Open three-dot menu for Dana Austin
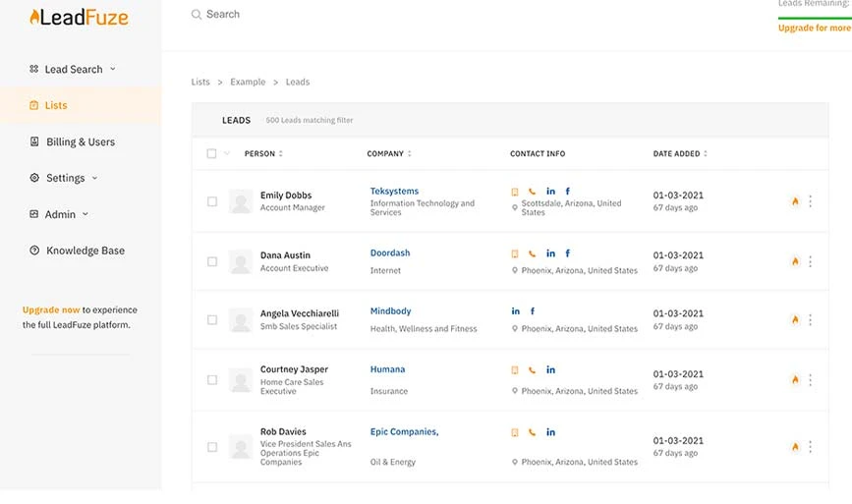This screenshot has height=504, width=852. pos(810,261)
